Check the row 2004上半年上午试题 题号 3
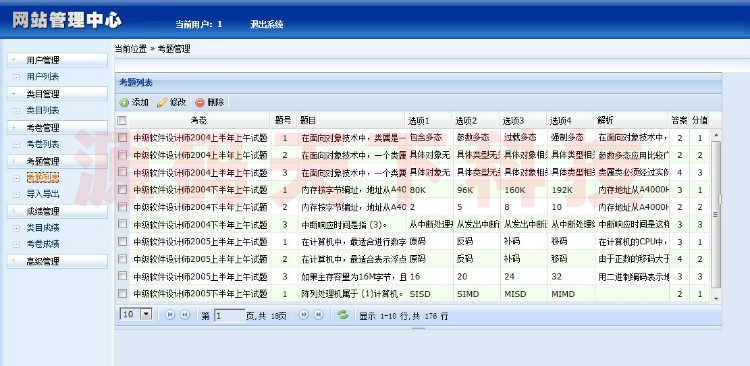Viewport: 750px width, 366px height. (x=122, y=172)
